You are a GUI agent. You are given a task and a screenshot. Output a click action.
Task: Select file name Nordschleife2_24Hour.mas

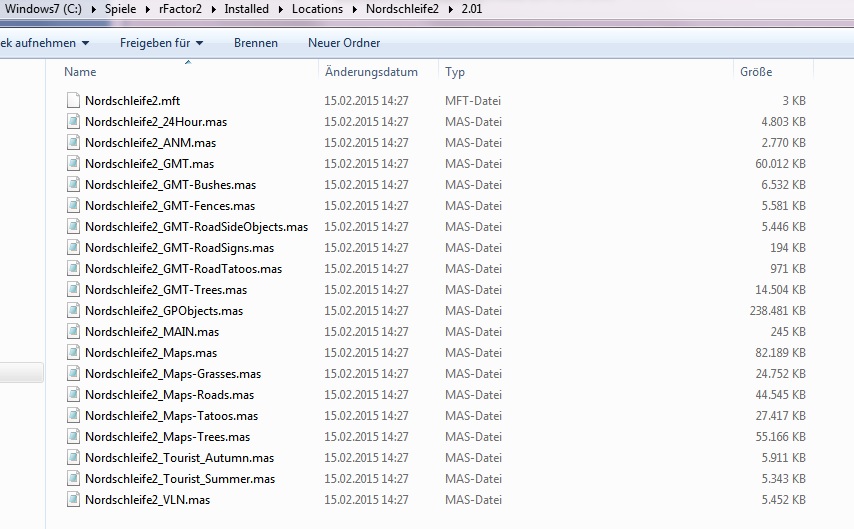click(156, 122)
